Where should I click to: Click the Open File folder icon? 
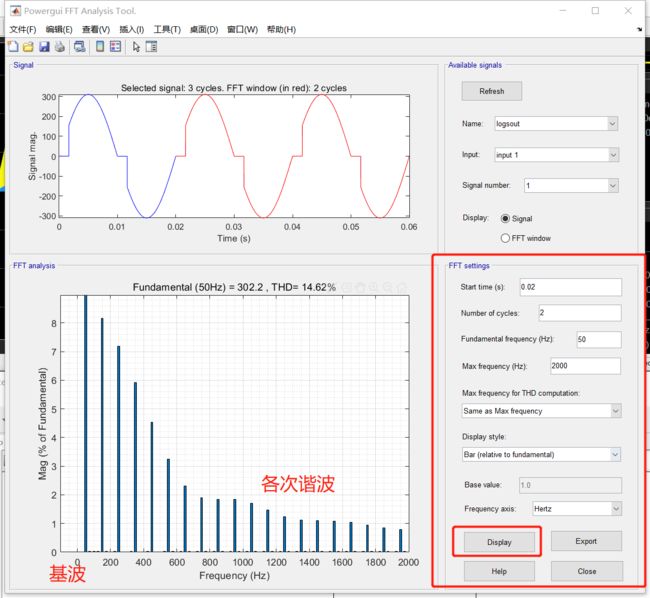point(28,46)
